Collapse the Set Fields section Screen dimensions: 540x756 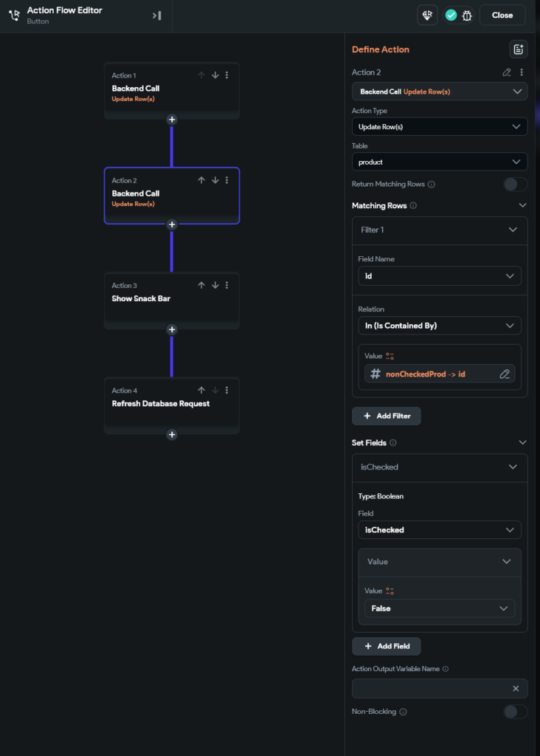coord(522,443)
